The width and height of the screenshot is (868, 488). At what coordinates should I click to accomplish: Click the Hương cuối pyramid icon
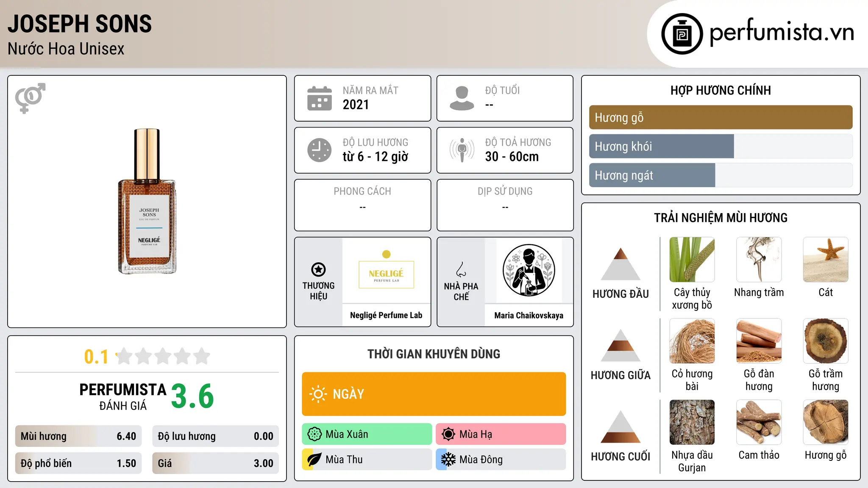620,427
